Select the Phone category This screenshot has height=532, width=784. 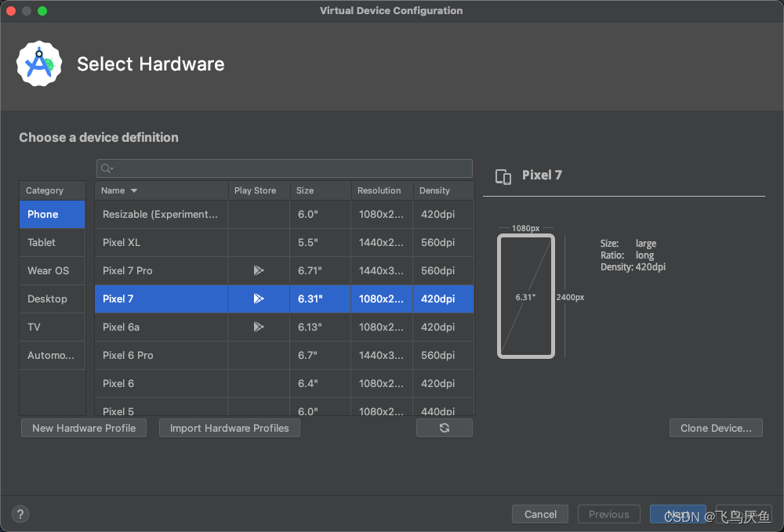click(x=53, y=215)
